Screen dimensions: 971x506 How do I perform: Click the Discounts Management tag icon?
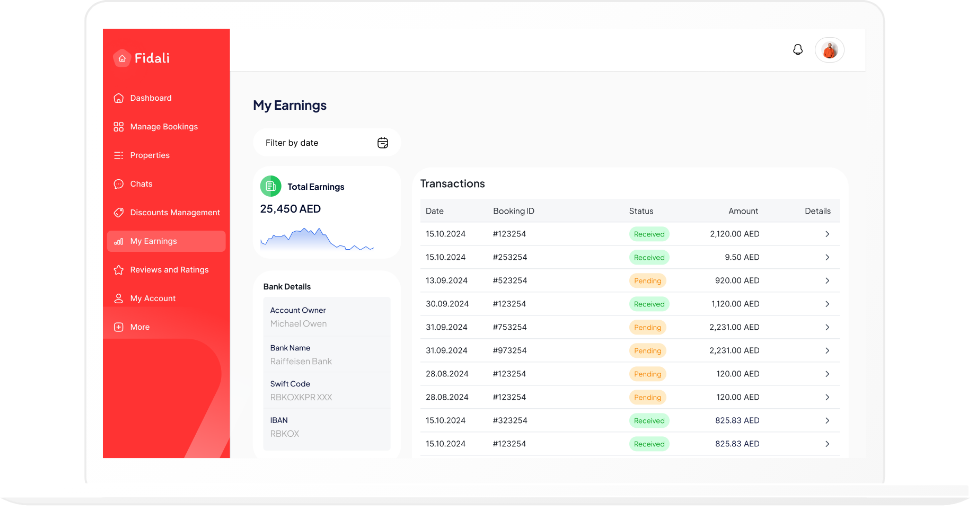[x=119, y=212]
